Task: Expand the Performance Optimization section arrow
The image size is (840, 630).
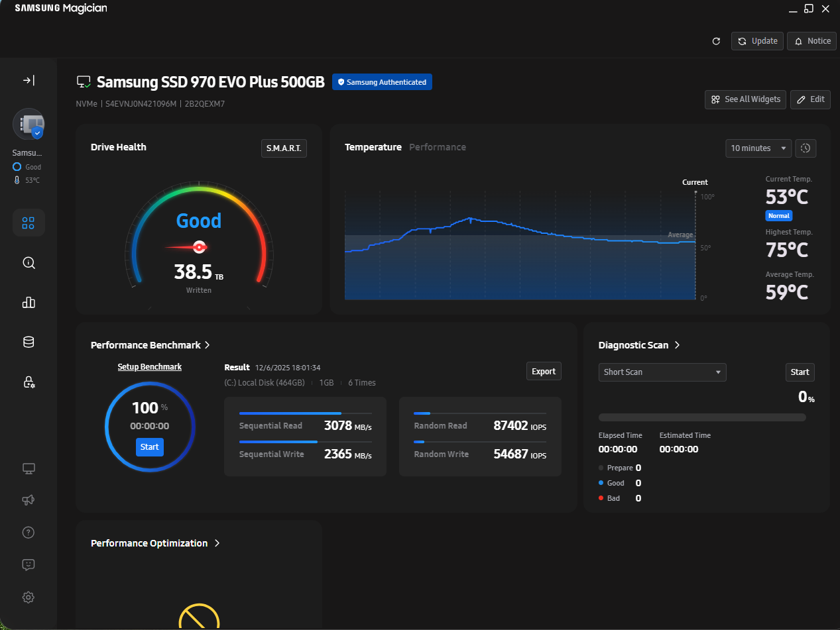Action: point(217,543)
